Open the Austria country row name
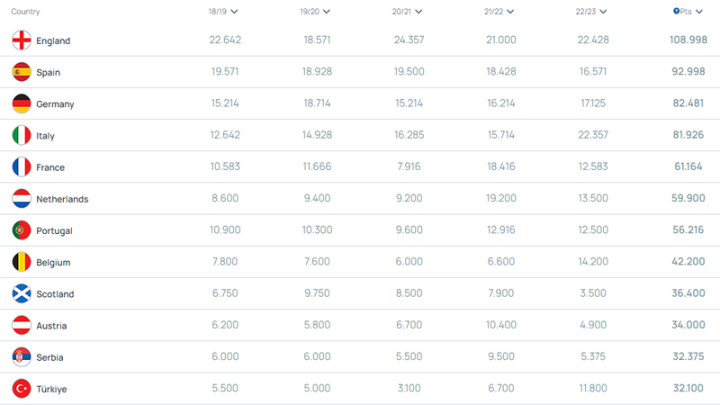Viewport: 720px width, 405px height. click(51, 326)
